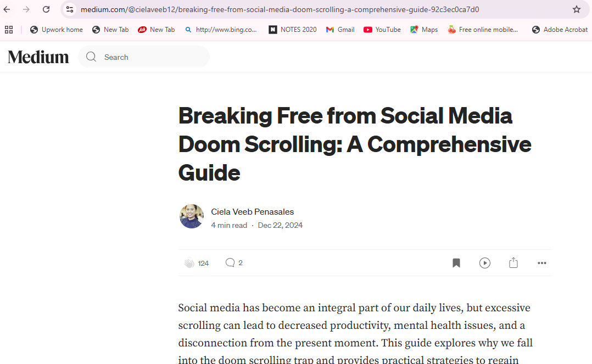Open the Upwork home bookmark

57,30
